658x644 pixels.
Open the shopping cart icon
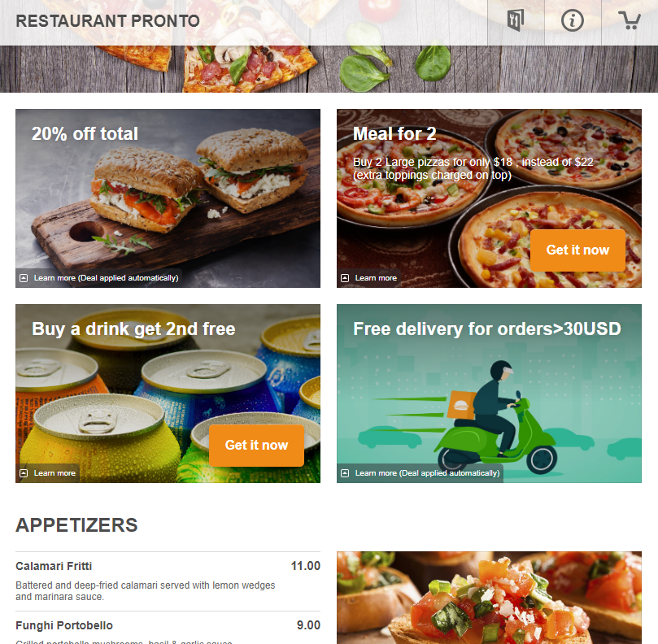pyautogui.click(x=629, y=20)
